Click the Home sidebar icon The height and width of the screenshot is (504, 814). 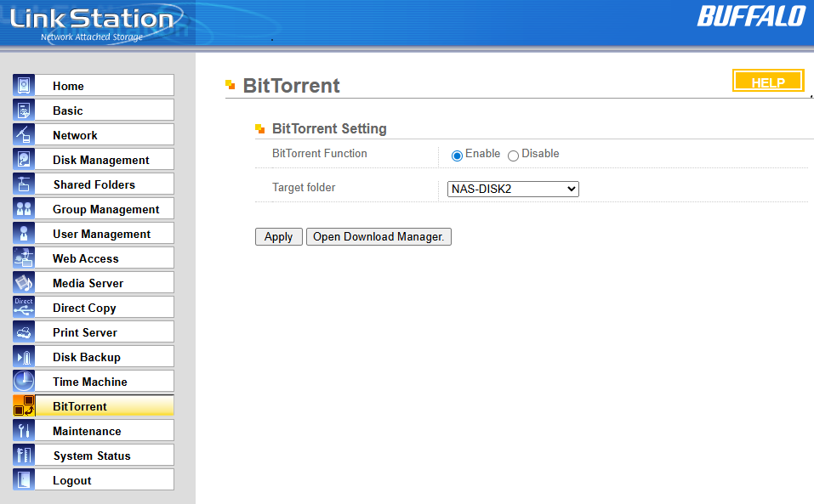tap(24, 86)
